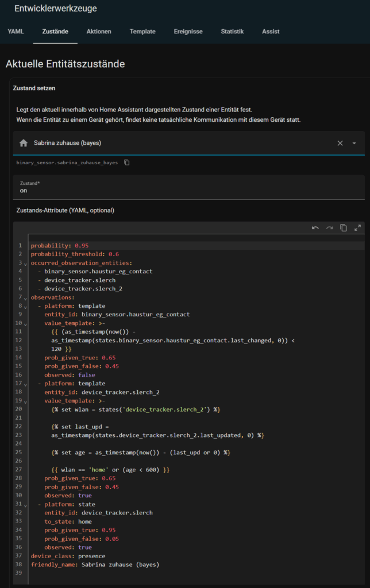Collapse the occurred_observation_entities block
The width and height of the screenshot is (370, 588).
26,263
